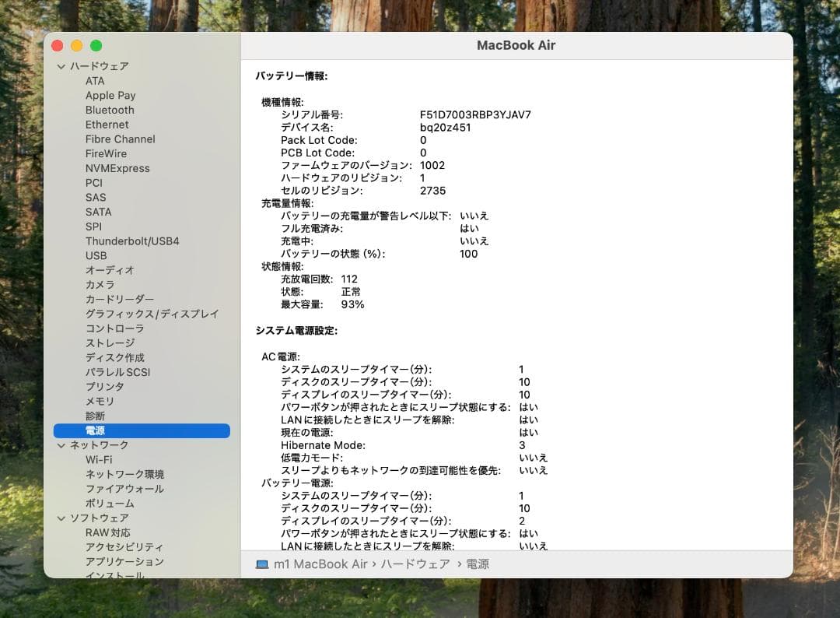
Task: Select Apple Pay in the sidebar
Action: point(110,96)
